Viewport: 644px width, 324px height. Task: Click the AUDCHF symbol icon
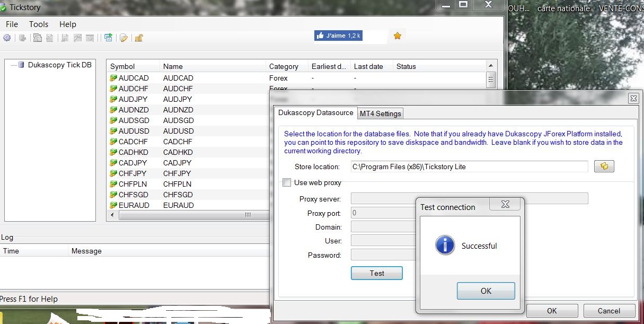[x=113, y=89]
